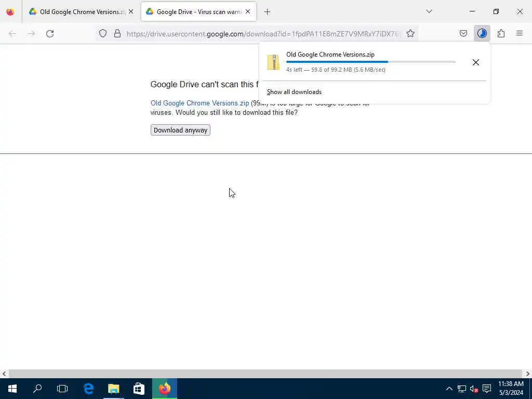Reload the current page
The width and height of the screenshot is (532, 399).
click(50, 34)
